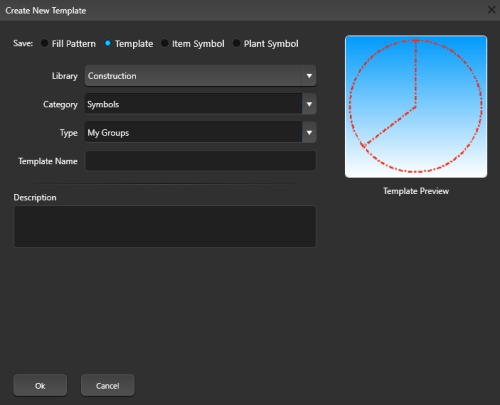Click the My Groups type field
500x405 pixels.
tap(200, 133)
